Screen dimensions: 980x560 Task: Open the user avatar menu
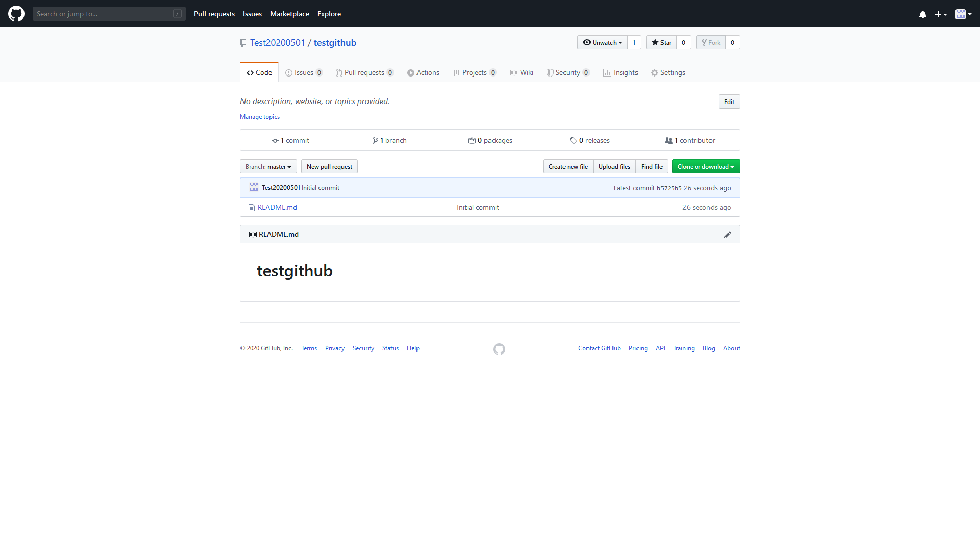[x=964, y=14]
